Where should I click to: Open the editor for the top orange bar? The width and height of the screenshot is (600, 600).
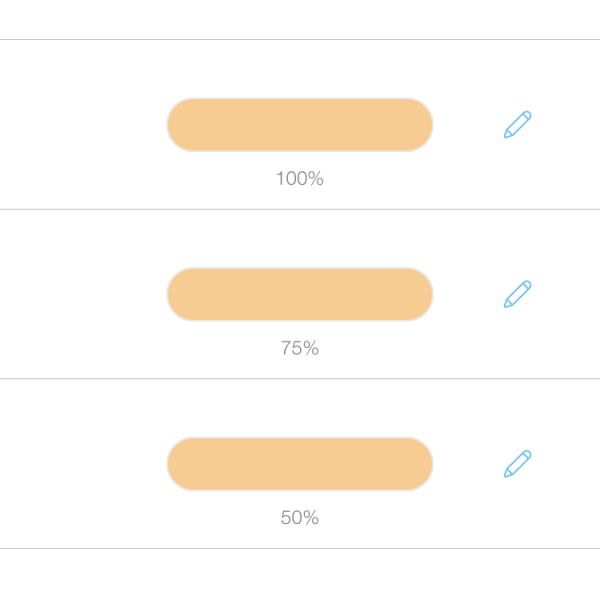coord(517,125)
